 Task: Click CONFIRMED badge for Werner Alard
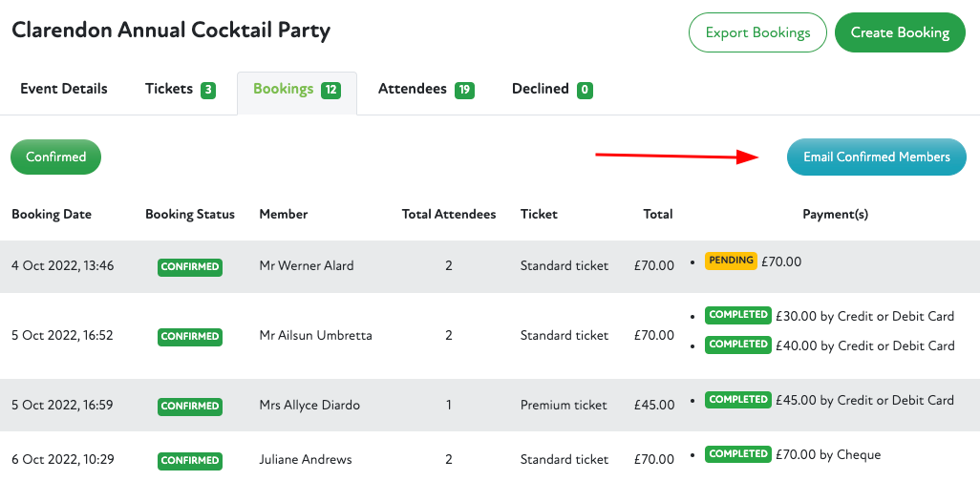point(190,267)
